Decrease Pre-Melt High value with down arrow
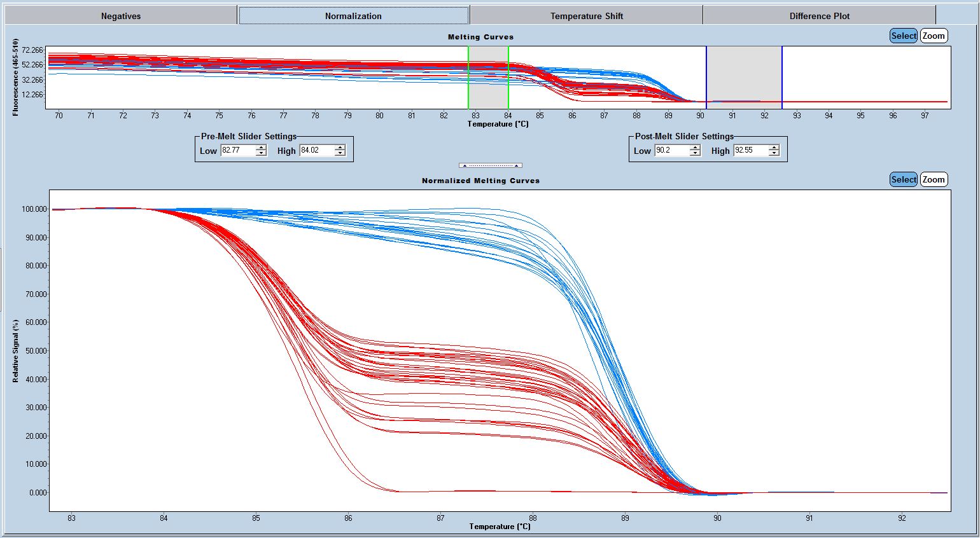Image resolution: width=980 pixels, height=538 pixels. pos(340,153)
